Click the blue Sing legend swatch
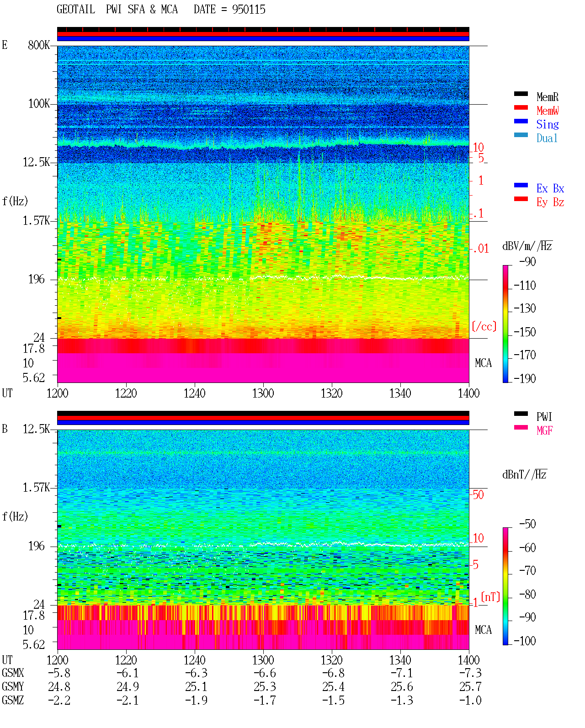This screenshot has height=728, width=585. point(521,122)
